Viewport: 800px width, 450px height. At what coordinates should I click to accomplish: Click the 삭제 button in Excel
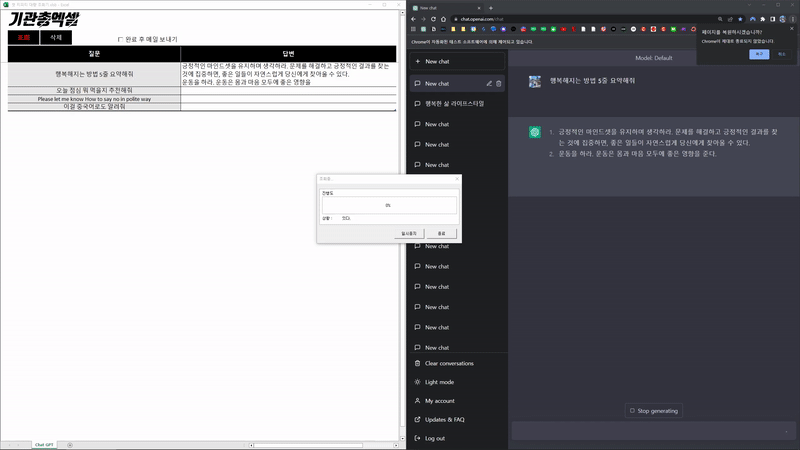point(56,38)
